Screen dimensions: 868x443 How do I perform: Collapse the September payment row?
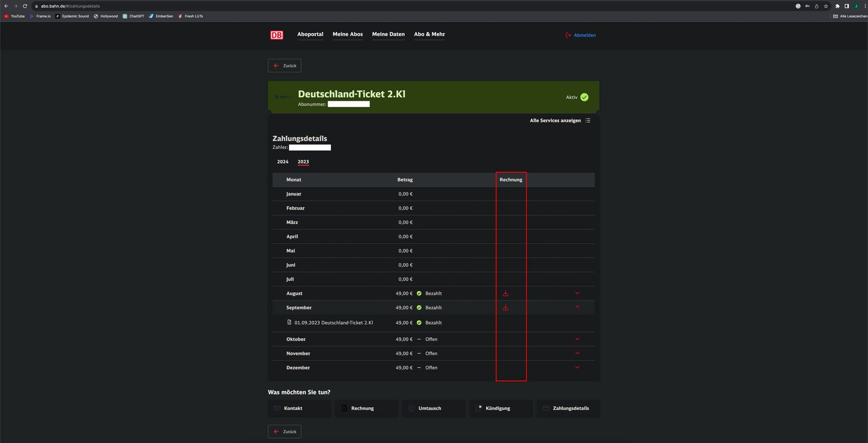577,307
